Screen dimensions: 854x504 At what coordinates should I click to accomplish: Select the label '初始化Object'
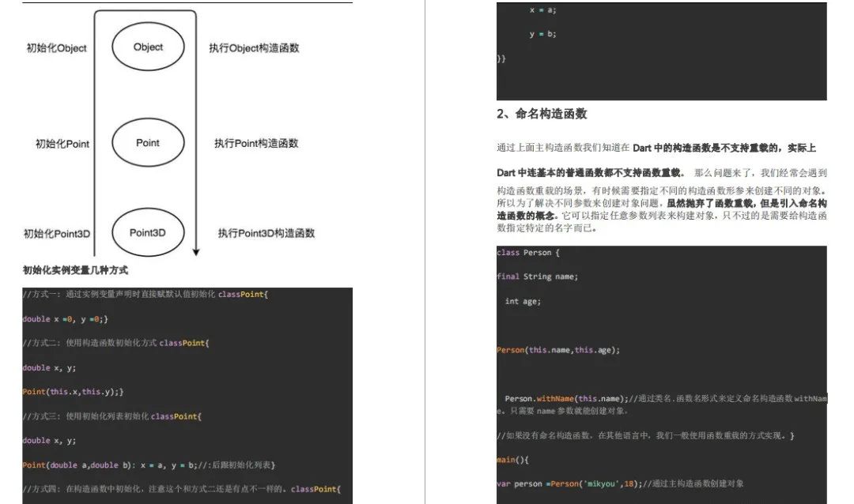[x=57, y=48]
